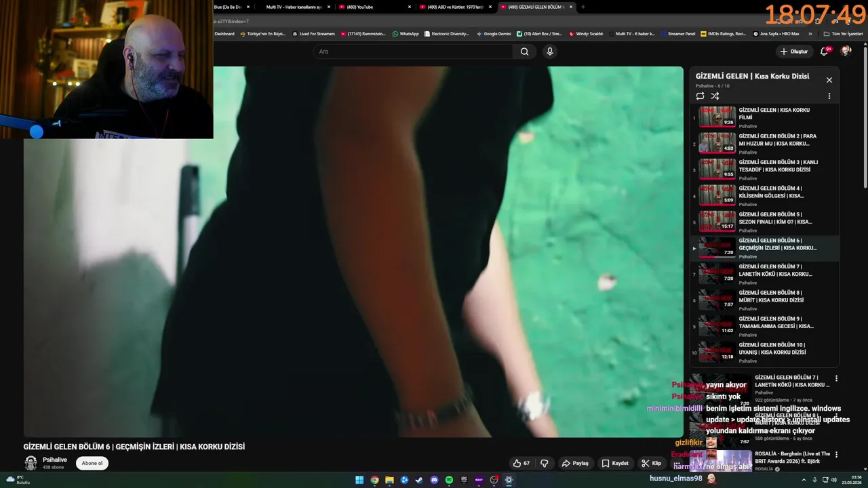868x488 pixels.
Task: Open the playlist three-dot options menu
Action: click(829, 96)
